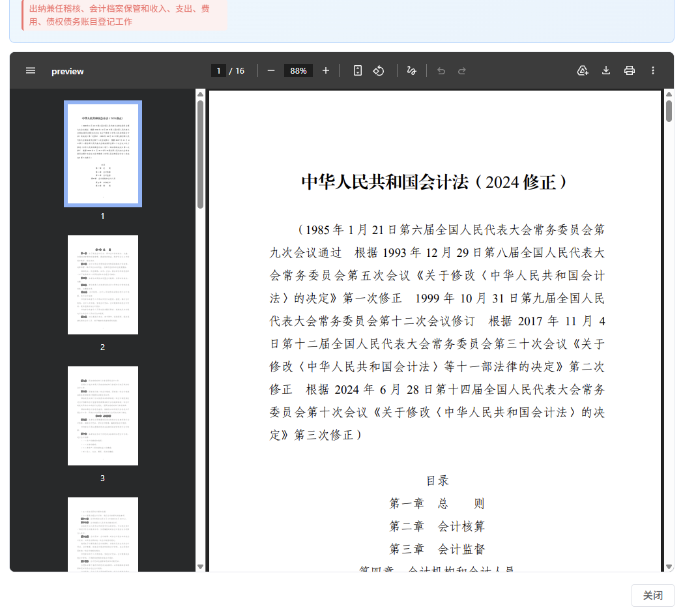This screenshot has height=616, width=683.
Task: Toggle the sidebar menu hamburger icon
Action: [31, 70]
